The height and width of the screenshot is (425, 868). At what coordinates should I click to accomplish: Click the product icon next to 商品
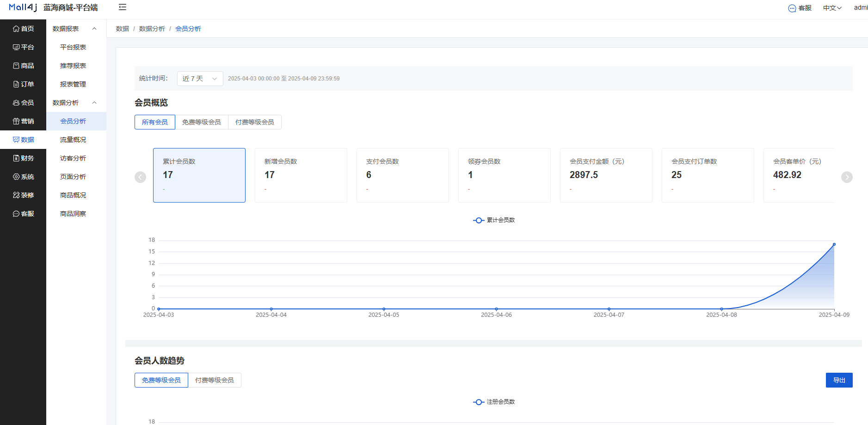(16, 66)
